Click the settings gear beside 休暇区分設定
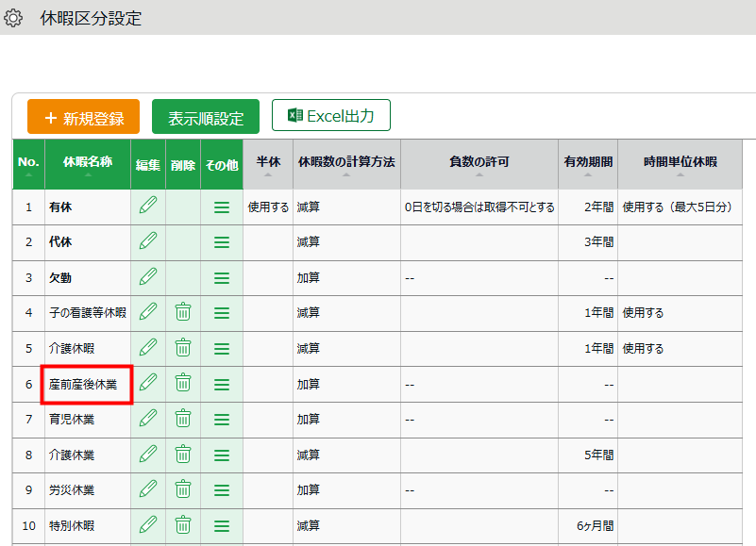The width and height of the screenshot is (756, 546). 14,18
